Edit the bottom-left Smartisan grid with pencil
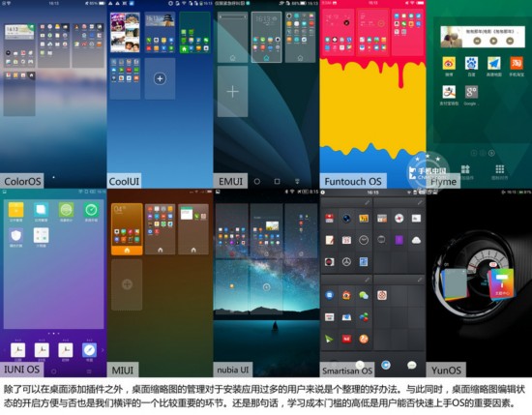This screenshot has width=532, height=415. (x=368, y=280)
